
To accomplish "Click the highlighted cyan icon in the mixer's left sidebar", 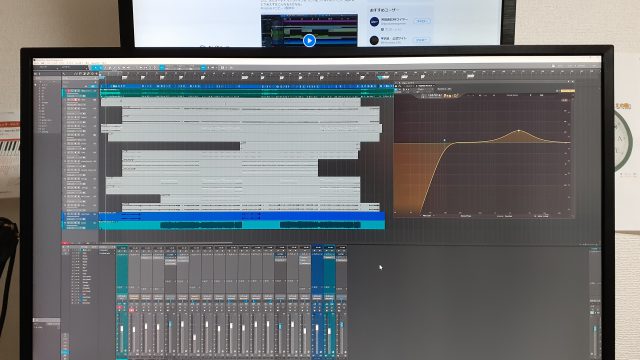I will tap(65, 352).
